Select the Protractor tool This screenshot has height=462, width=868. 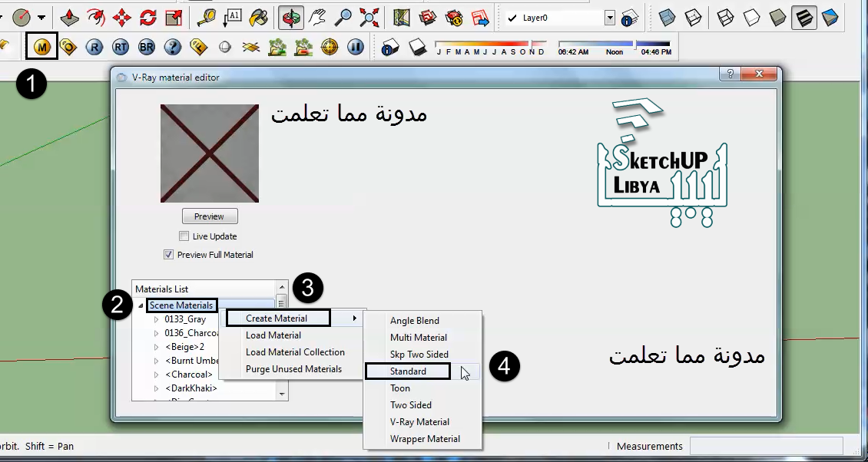tap(21, 18)
